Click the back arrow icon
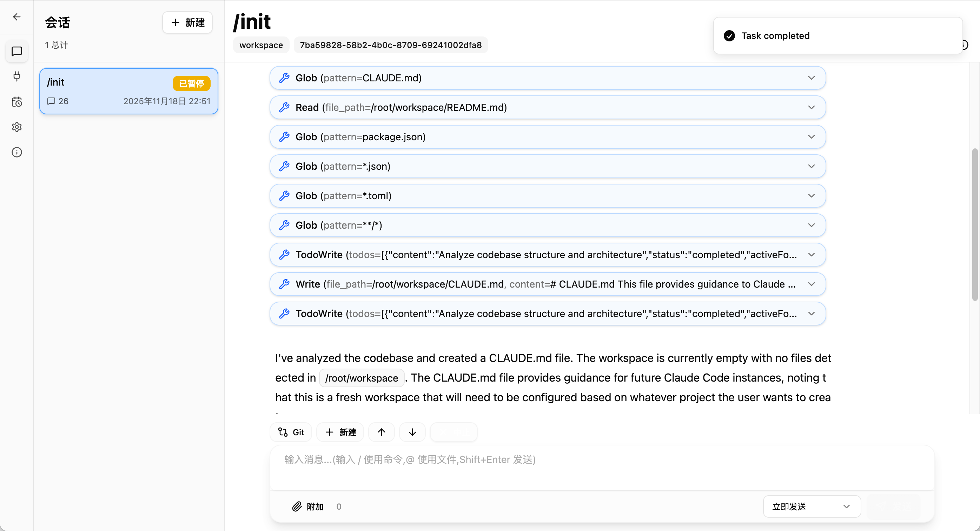The image size is (980, 531). [17, 17]
